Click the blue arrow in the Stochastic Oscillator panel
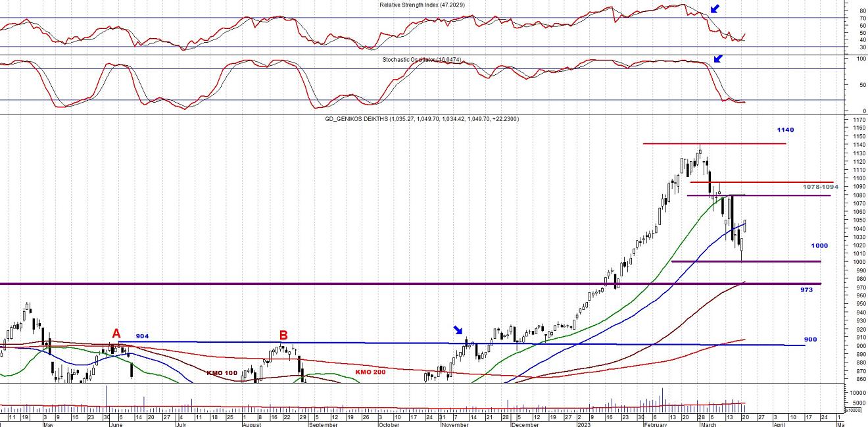The width and height of the screenshot is (868, 427). [717, 59]
